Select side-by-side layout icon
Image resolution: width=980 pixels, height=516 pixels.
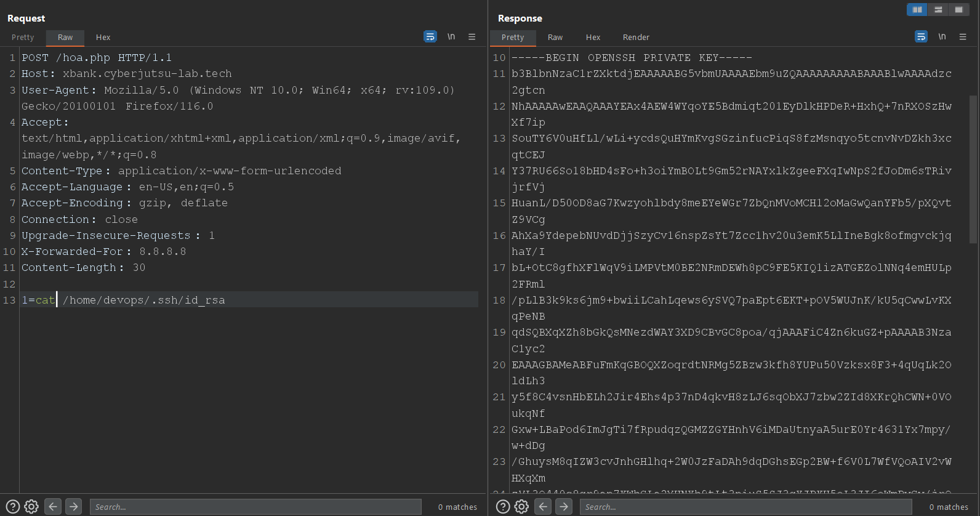point(917,9)
